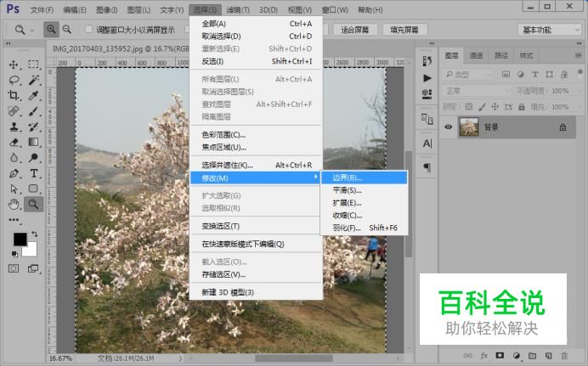Toggle lock transparent pixels

coord(469,107)
